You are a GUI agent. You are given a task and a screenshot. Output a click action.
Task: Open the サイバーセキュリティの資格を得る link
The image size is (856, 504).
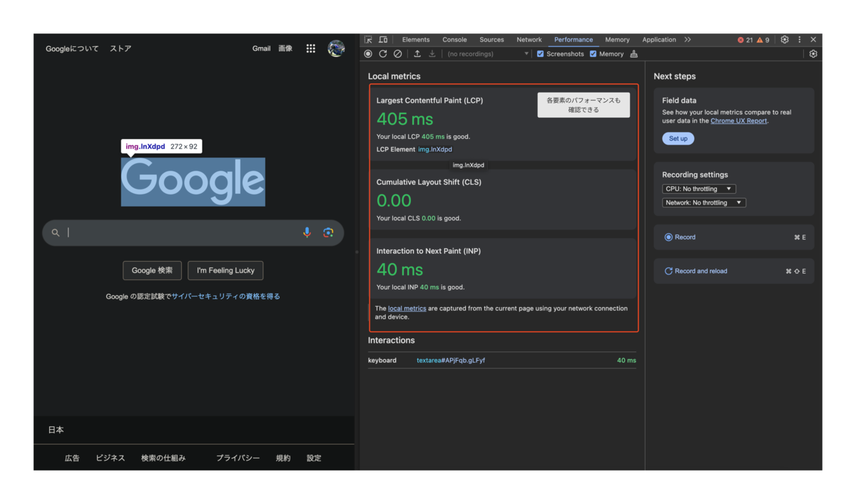click(x=226, y=297)
